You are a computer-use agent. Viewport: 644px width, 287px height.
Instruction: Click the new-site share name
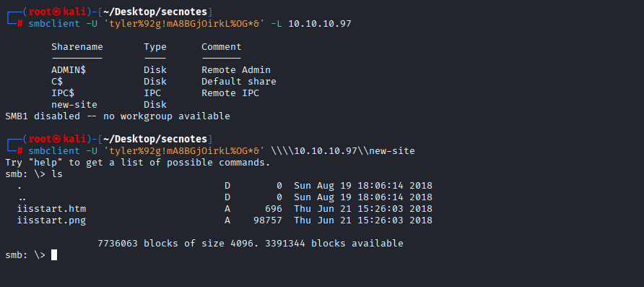click(x=74, y=104)
